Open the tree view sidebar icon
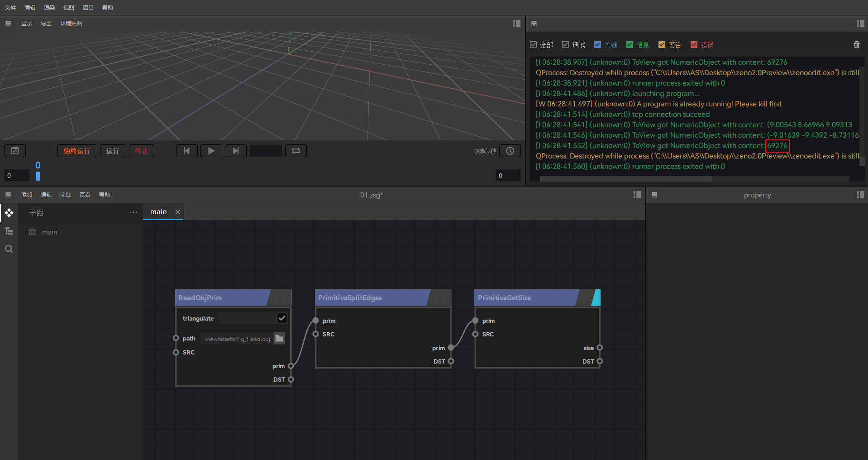 click(x=9, y=231)
